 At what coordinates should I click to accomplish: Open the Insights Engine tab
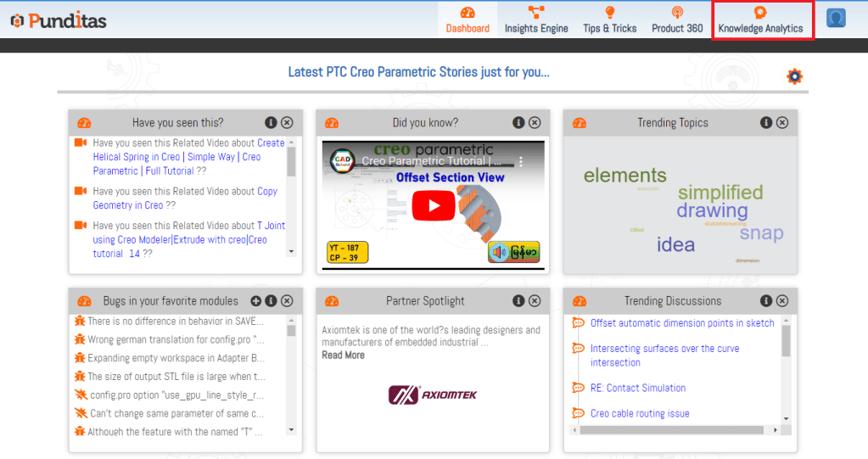(536, 20)
